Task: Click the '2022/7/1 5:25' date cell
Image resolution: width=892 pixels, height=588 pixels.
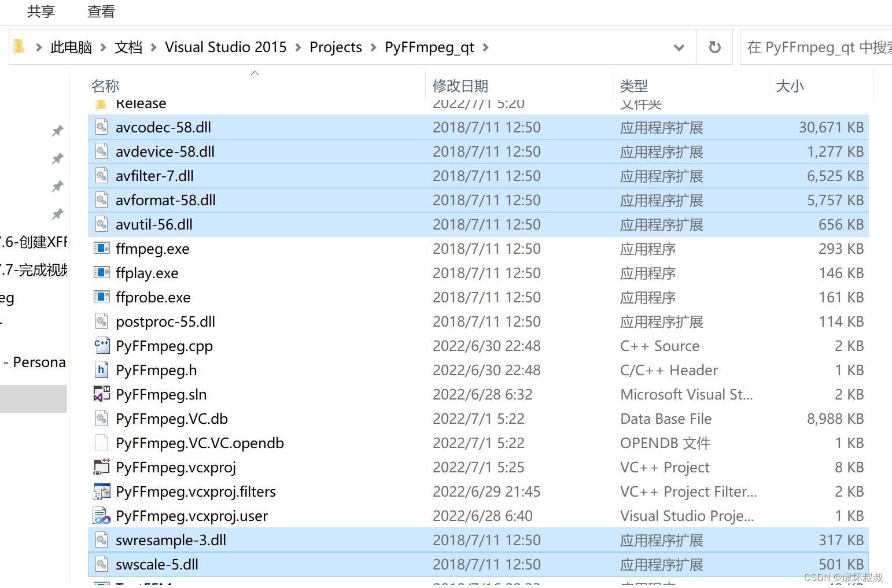Action: (478, 467)
